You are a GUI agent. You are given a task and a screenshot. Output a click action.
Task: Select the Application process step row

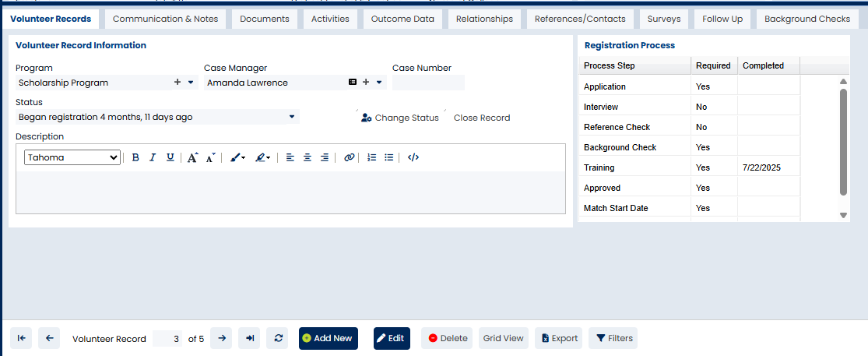689,87
